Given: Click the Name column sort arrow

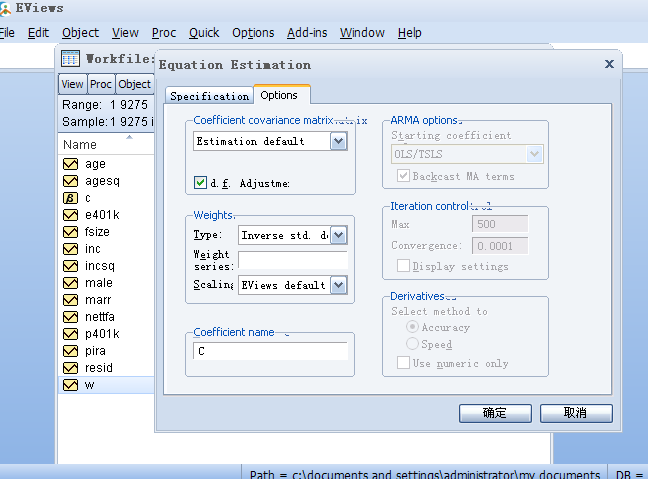Looking at the screenshot, I should click(x=129, y=137).
